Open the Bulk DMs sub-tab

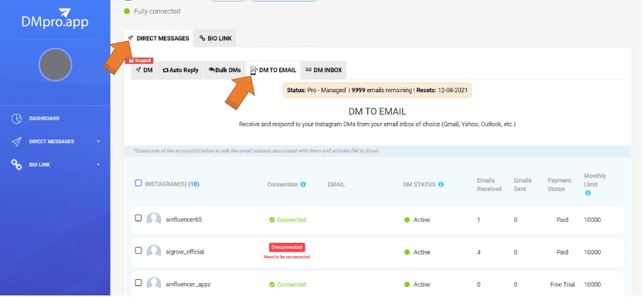pyautogui.click(x=224, y=70)
